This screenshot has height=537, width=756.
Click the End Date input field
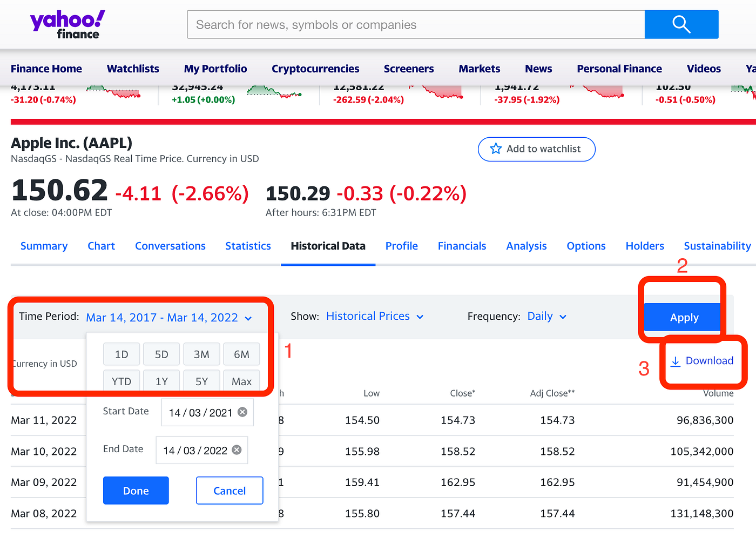pos(202,450)
